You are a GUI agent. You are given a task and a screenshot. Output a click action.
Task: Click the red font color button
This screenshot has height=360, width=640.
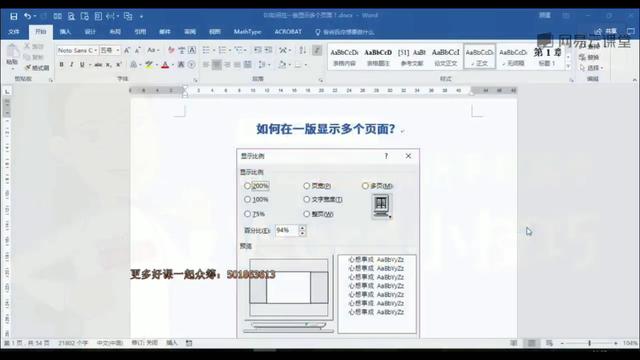[x=165, y=65]
